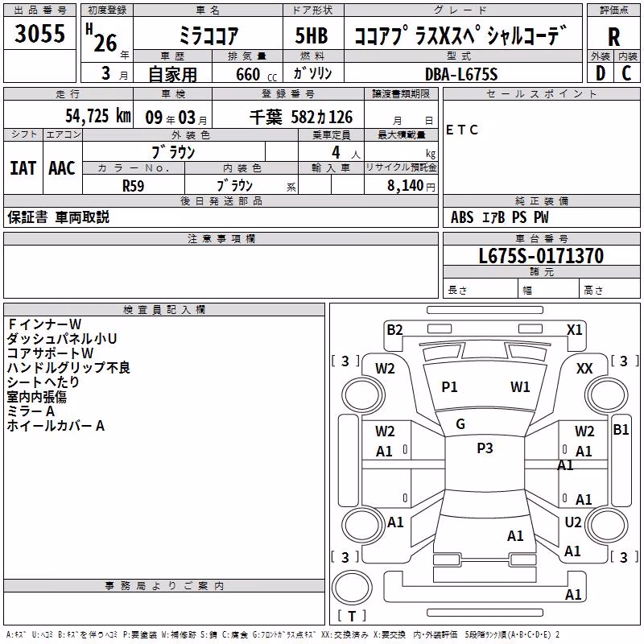Click the U2 dent mark
Viewport: 644px width, 644px height.
coord(573,522)
